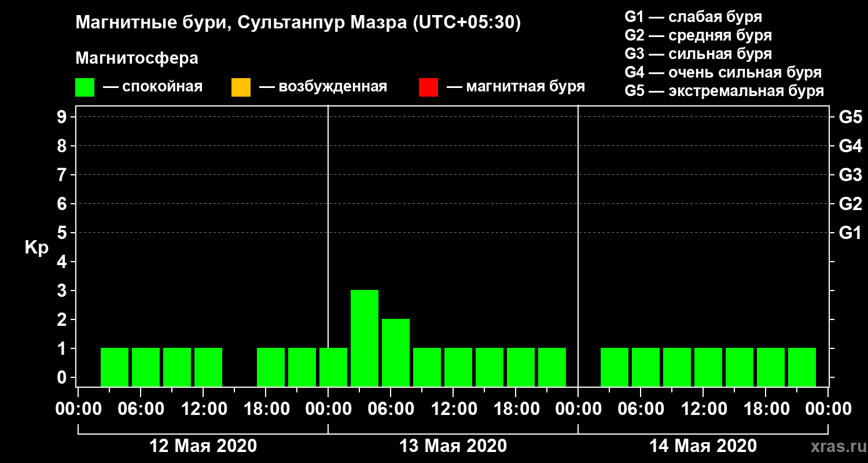868x463 pixels.
Task: Click 'G3 — сильная буря' legend line
Action: pos(698,54)
